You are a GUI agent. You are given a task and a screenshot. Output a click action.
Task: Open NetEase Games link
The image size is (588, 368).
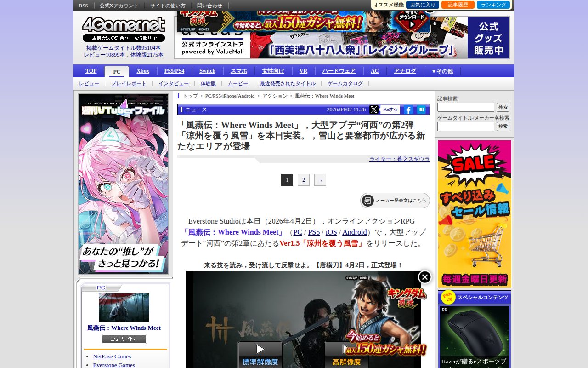pos(112,356)
